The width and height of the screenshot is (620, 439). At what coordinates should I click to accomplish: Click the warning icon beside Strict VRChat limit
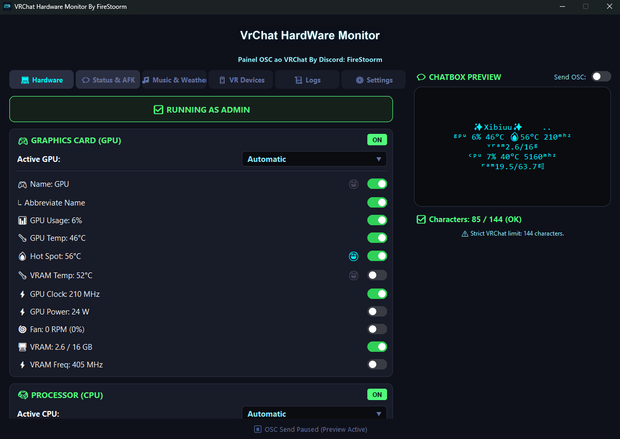click(x=465, y=234)
